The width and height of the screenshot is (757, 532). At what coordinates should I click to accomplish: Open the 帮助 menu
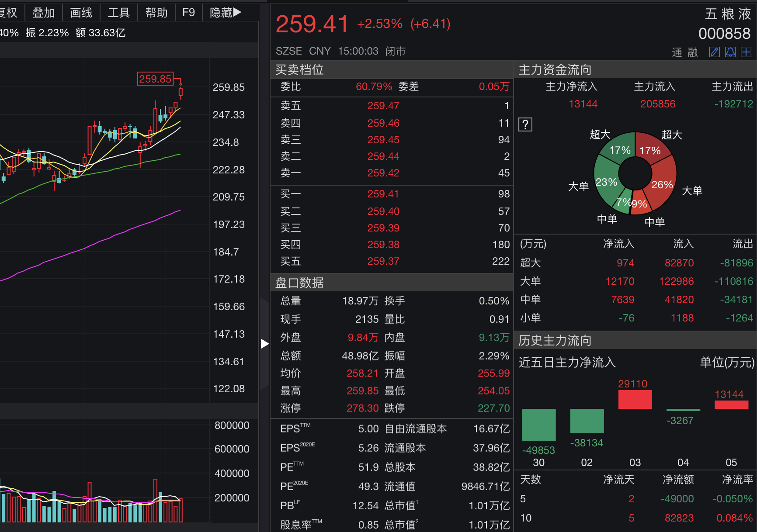[156, 13]
